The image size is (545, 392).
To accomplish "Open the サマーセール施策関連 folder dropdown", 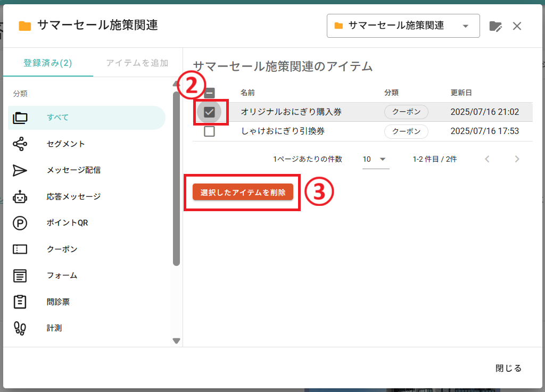I will pyautogui.click(x=403, y=26).
